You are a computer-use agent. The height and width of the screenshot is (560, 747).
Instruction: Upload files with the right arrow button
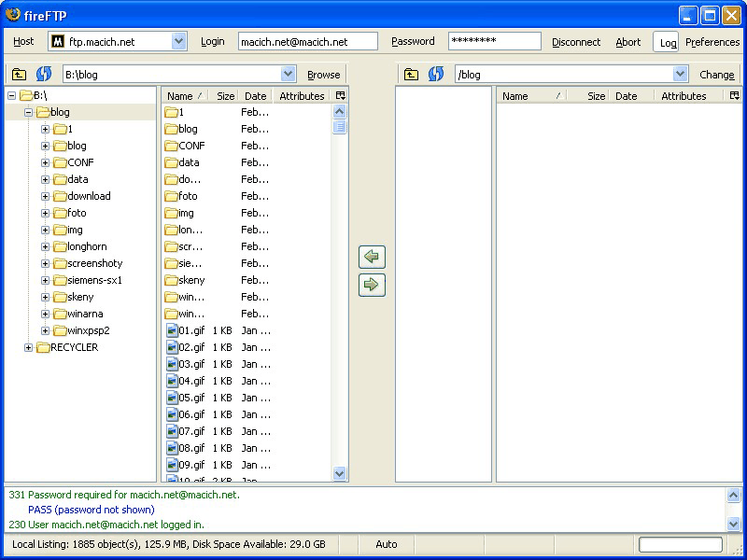click(x=372, y=285)
